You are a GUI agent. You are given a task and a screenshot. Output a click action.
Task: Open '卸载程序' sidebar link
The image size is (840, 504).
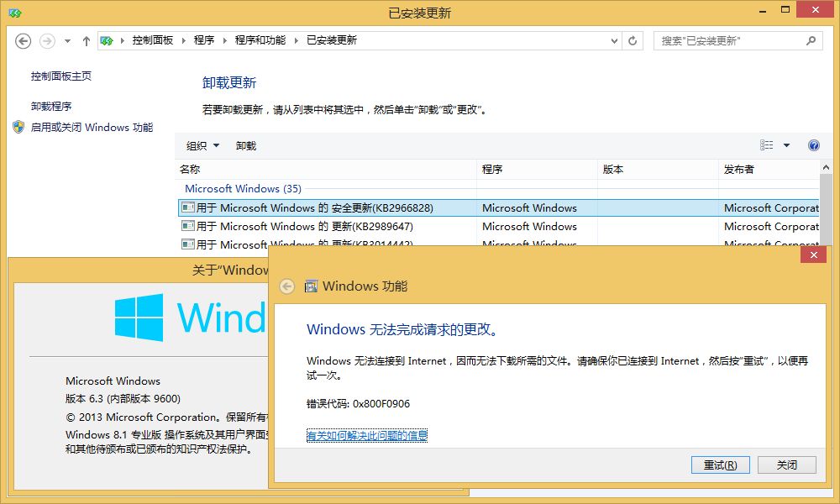(x=51, y=106)
